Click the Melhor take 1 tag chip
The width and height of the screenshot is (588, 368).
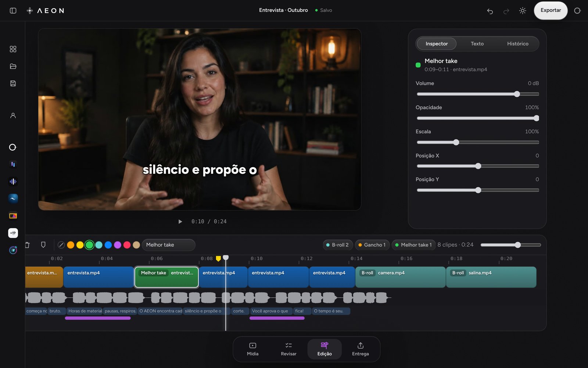point(413,245)
